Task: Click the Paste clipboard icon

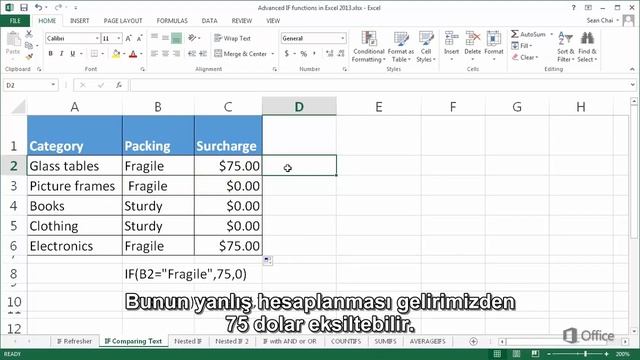Action: pos(13,40)
